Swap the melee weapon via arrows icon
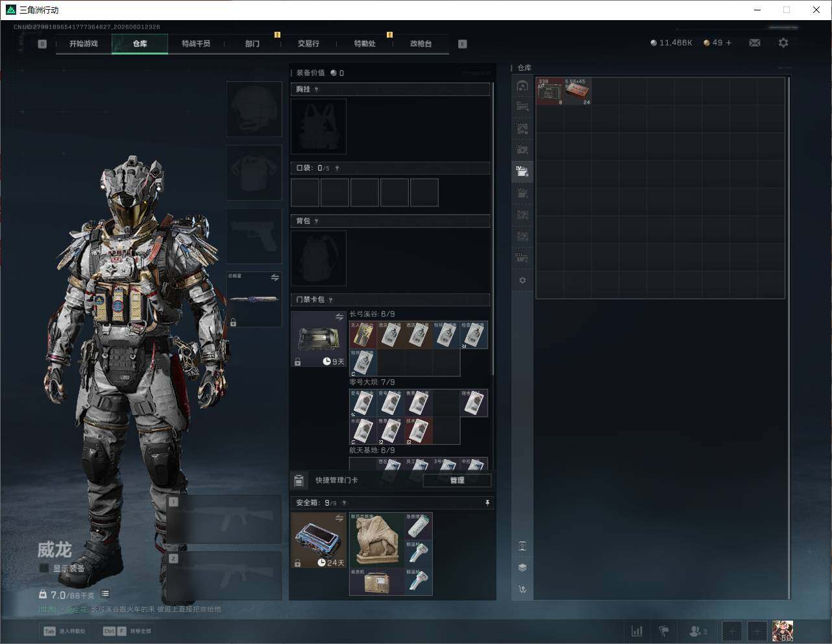This screenshot has width=832, height=644. 275,278
